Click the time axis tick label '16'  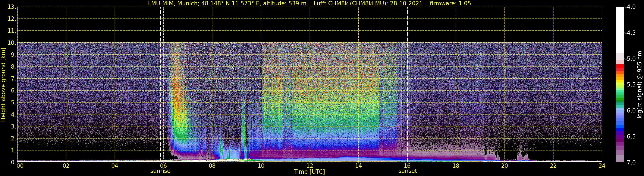point(407,166)
